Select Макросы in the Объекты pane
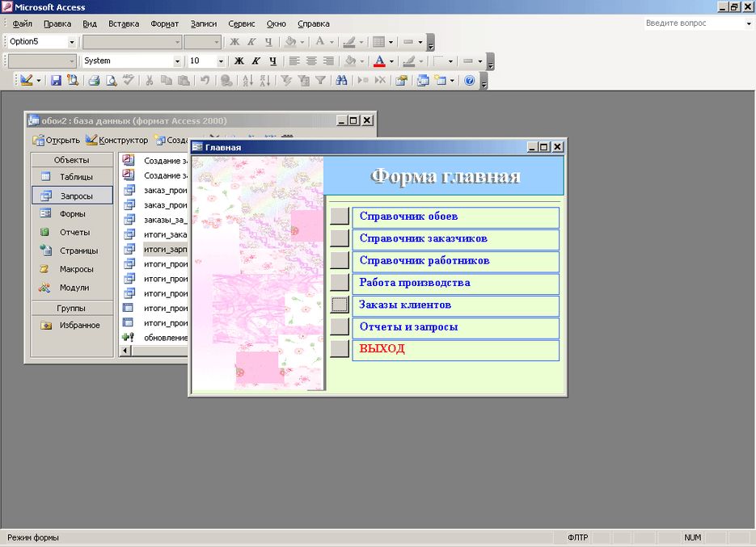 point(72,269)
